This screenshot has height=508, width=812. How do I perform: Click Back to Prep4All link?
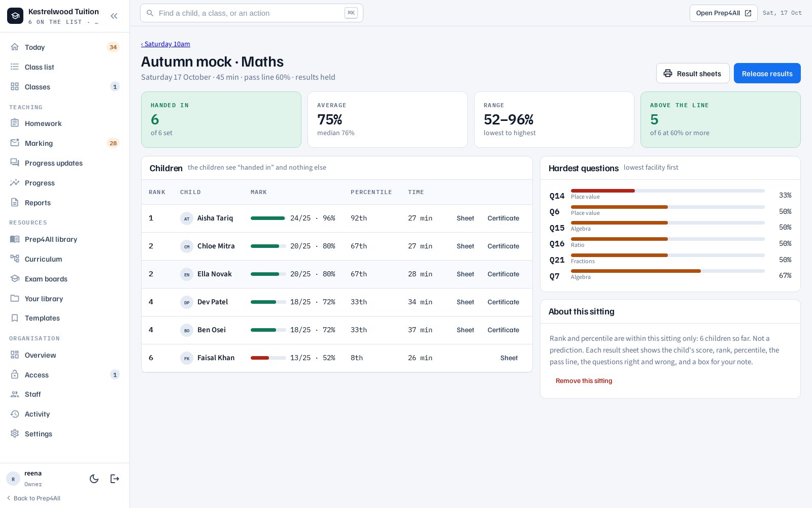tap(33, 498)
